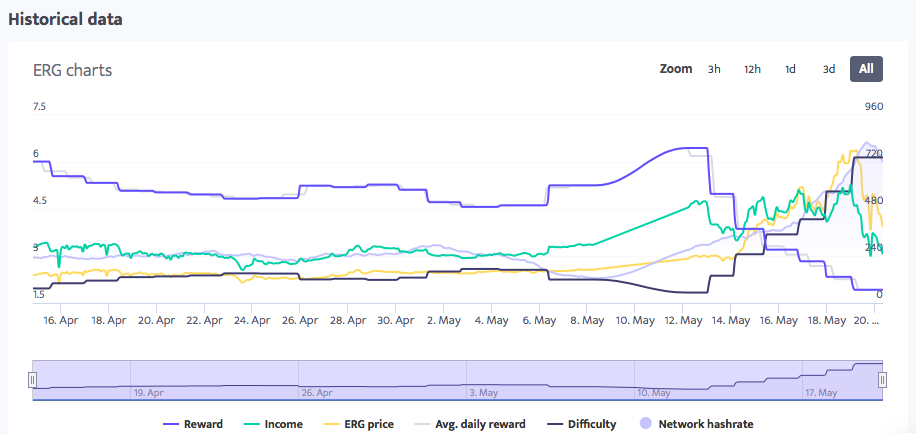Image resolution: width=916 pixels, height=435 pixels.
Task: Select the All zoom button
Action: coord(866,69)
